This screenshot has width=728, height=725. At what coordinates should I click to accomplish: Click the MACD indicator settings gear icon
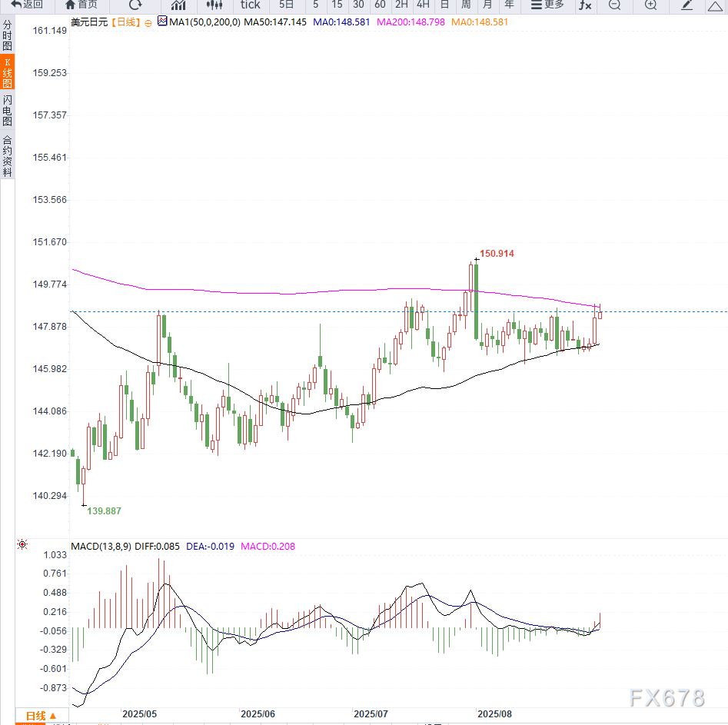pyautogui.click(x=22, y=545)
